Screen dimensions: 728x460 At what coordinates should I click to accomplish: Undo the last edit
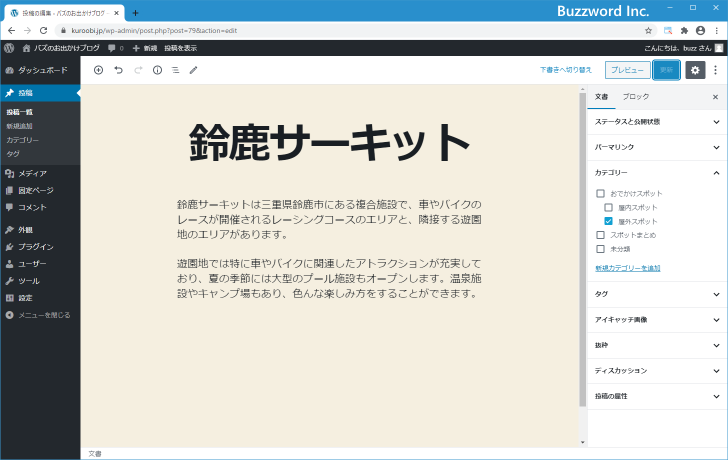point(118,70)
